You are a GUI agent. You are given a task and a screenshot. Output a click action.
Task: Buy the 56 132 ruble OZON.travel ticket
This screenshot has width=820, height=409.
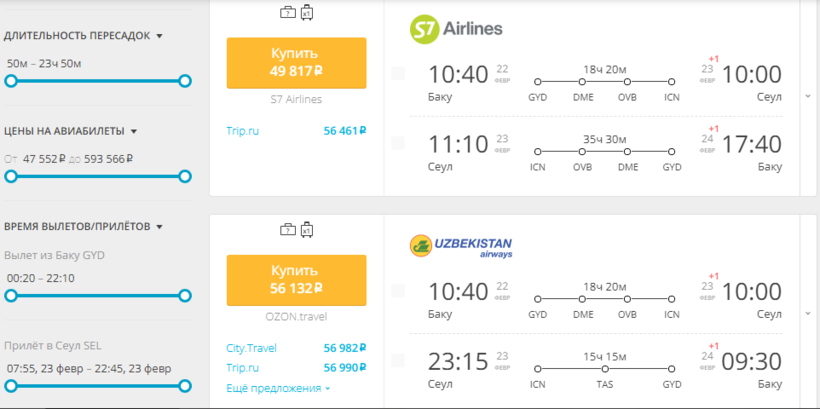pyautogui.click(x=296, y=280)
